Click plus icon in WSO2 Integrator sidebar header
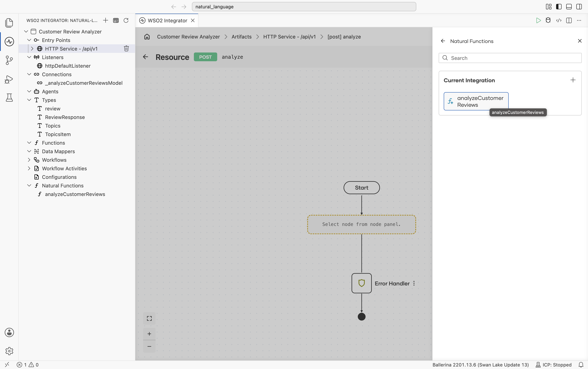This screenshot has height=369, width=588. coord(105,20)
